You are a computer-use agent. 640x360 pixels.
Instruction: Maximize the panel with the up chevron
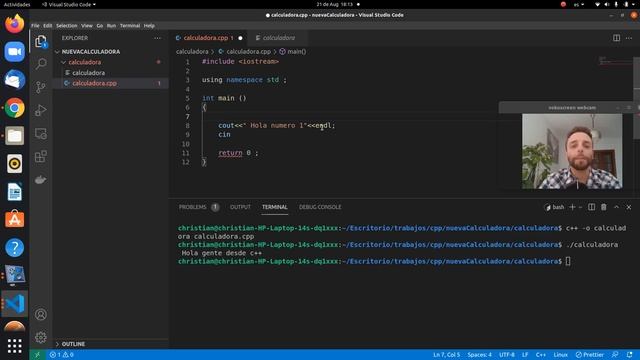coord(616,207)
